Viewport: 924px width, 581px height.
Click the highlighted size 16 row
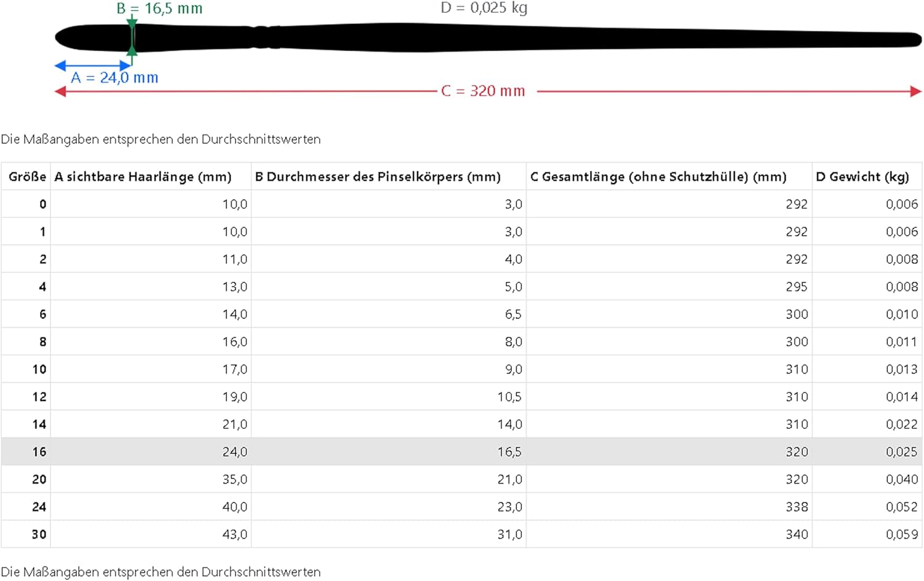[x=461, y=452]
